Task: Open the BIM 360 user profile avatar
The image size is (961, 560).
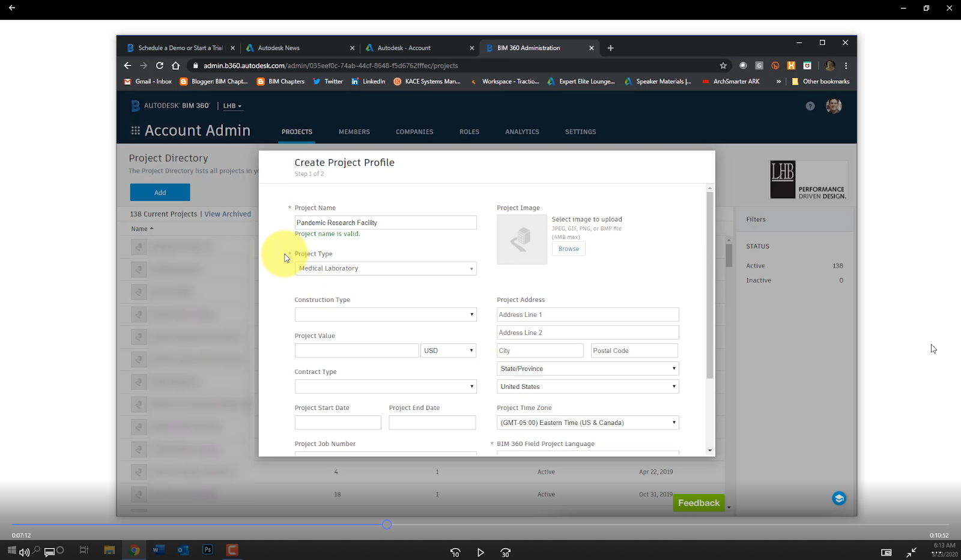Action: (x=834, y=106)
